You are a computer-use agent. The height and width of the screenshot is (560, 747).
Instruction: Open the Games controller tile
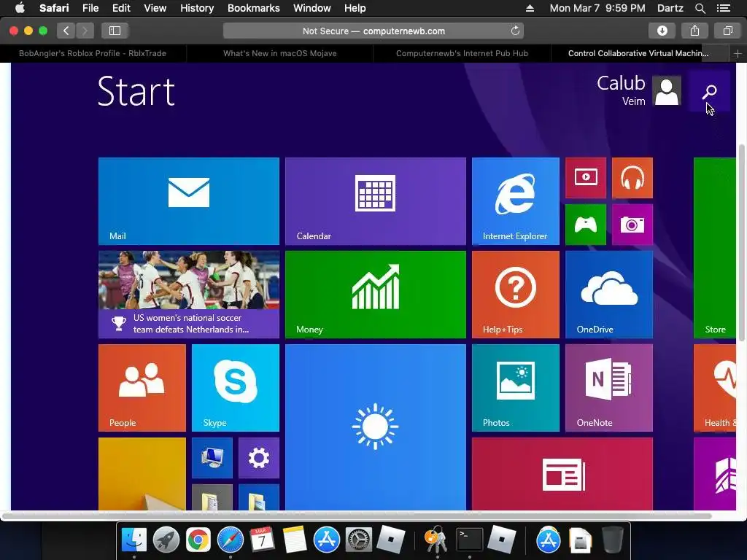coord(586,225)
